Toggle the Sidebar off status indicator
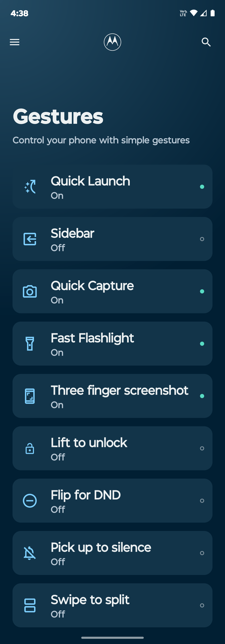The height and width of the screenshot is (644, 225). [202, 239]
